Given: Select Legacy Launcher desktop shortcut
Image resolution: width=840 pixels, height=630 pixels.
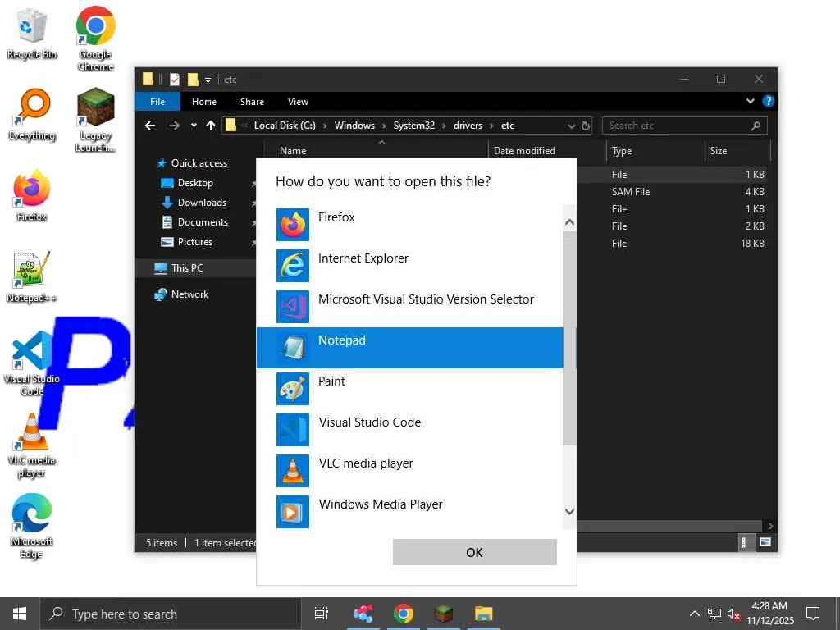Looking at the screenshot, I should coord(95,120).
